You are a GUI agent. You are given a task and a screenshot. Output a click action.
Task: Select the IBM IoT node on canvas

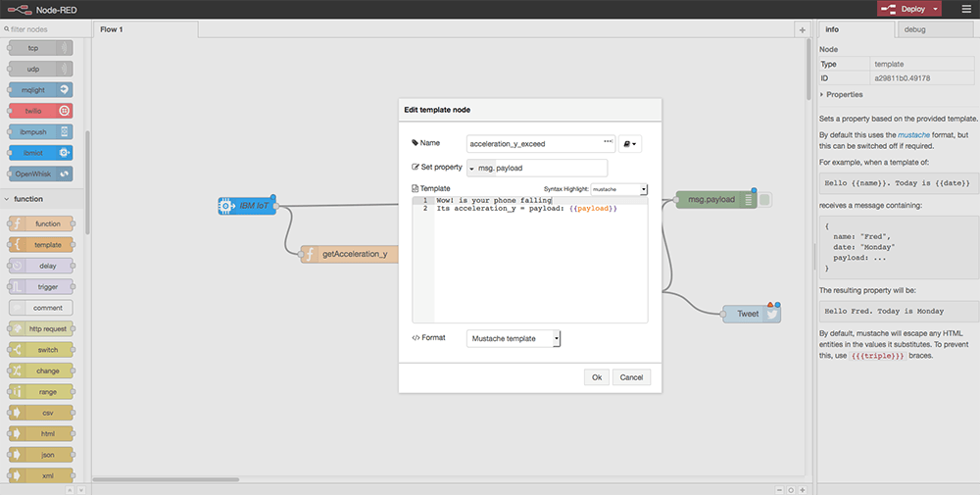[x=246, y=205]
